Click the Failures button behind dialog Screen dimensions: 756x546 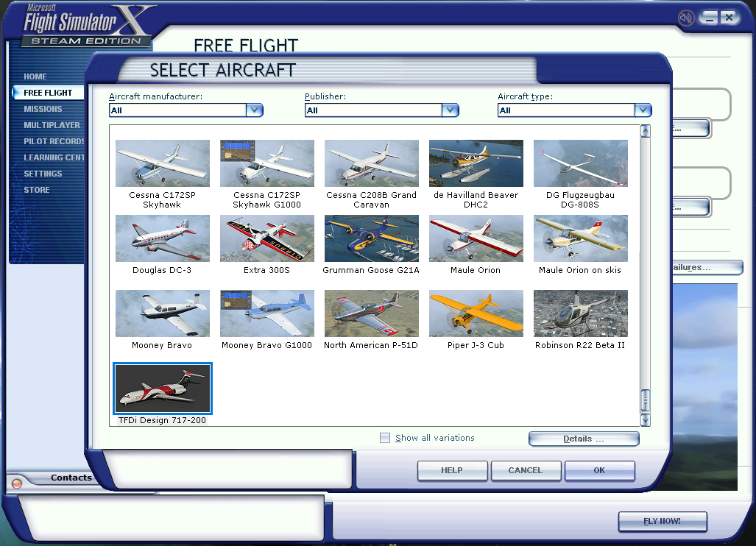pos(707,267)
